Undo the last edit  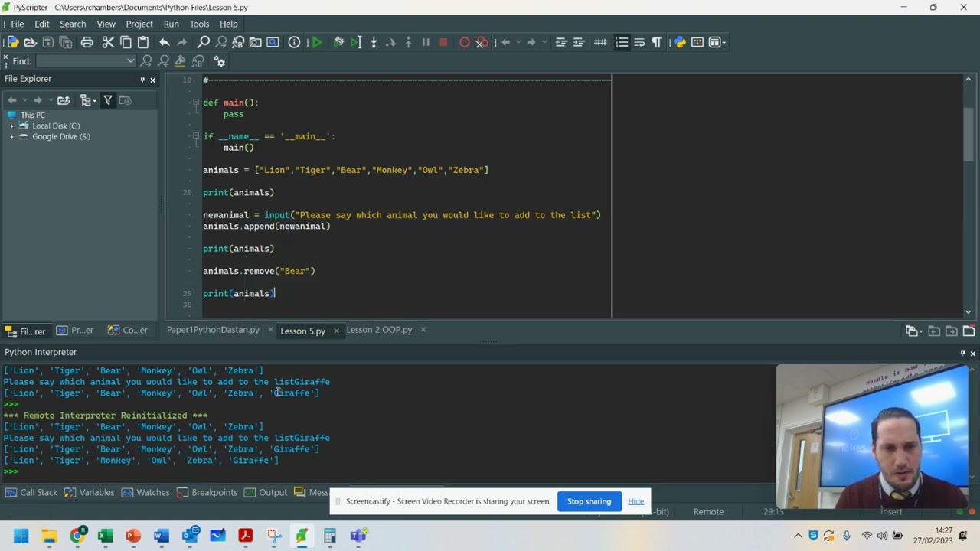click(164, 42)
